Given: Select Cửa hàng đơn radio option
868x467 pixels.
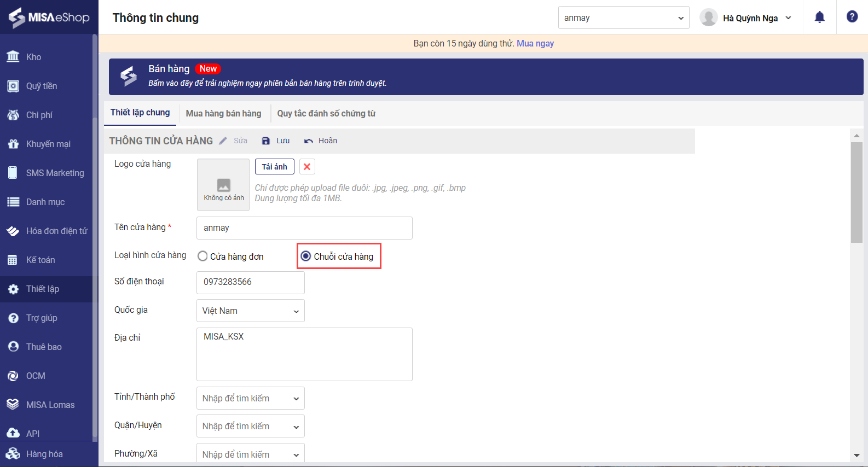Looking at the screenshot, I should [202, 256].
